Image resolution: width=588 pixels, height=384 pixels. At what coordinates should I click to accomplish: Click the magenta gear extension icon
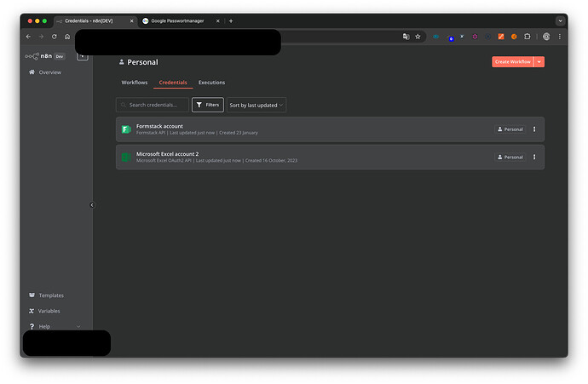[475, 37]
